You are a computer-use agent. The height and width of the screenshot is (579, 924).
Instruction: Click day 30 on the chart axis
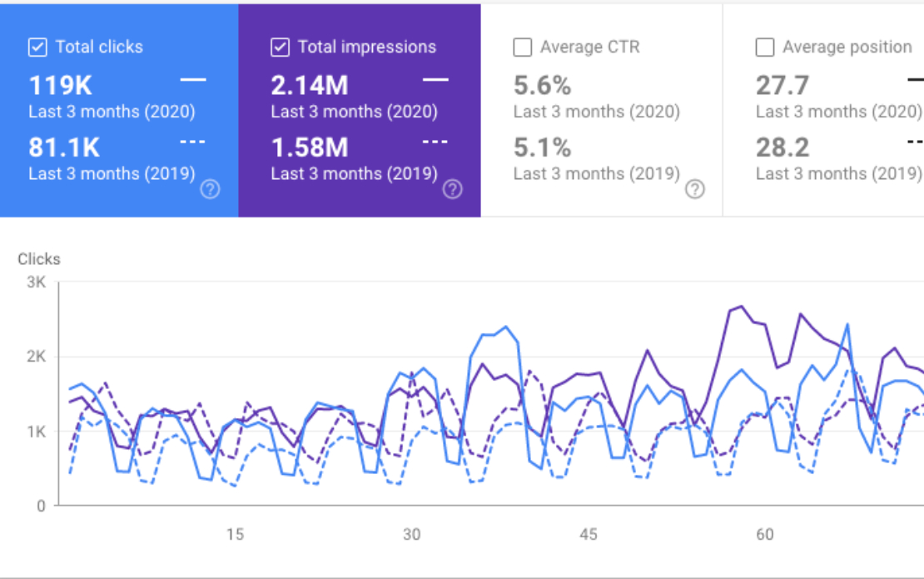[411, 535]
